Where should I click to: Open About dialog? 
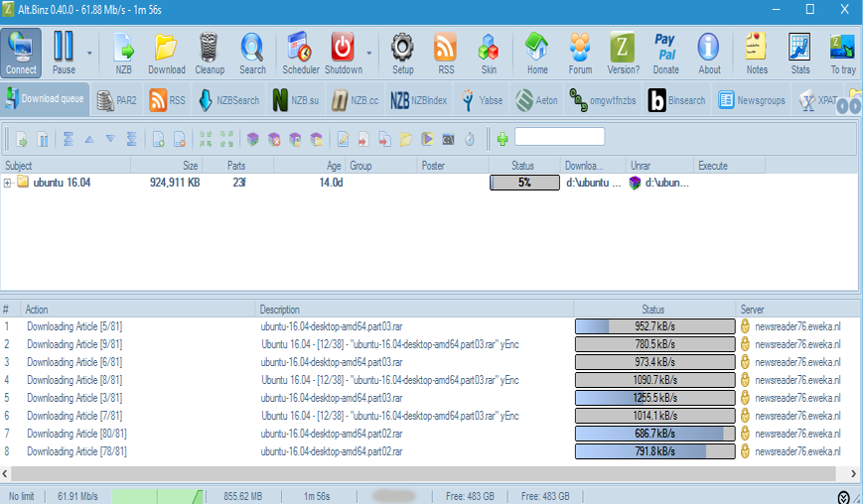(x=709, y=53)
